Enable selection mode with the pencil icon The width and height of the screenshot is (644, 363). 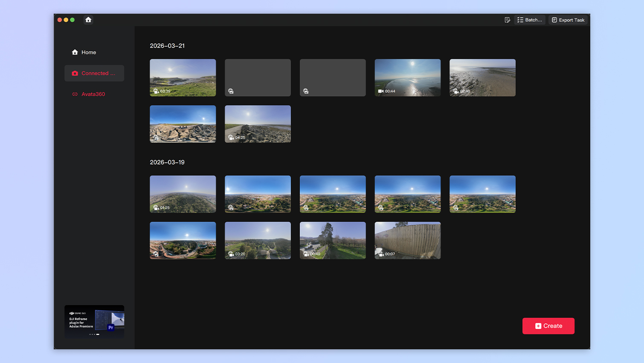(507, 20)
